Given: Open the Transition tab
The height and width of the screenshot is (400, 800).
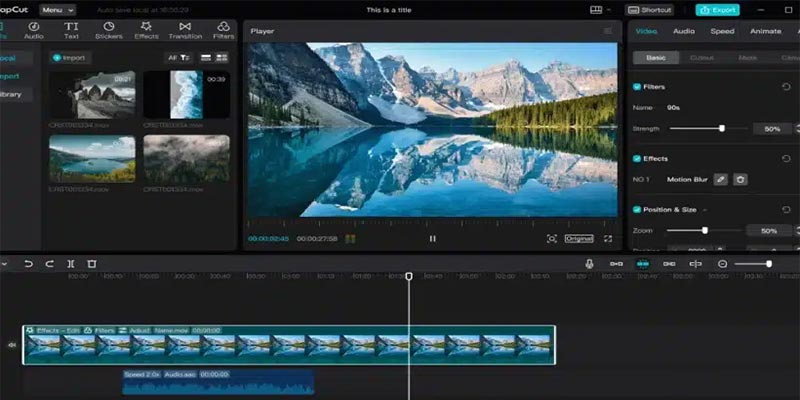Looking at the screenshot, I should [185, 31].
